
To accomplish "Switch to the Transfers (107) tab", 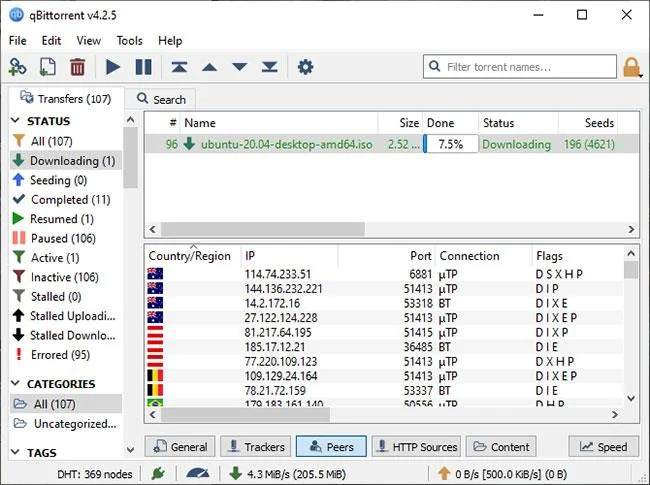I will point(66,99).
